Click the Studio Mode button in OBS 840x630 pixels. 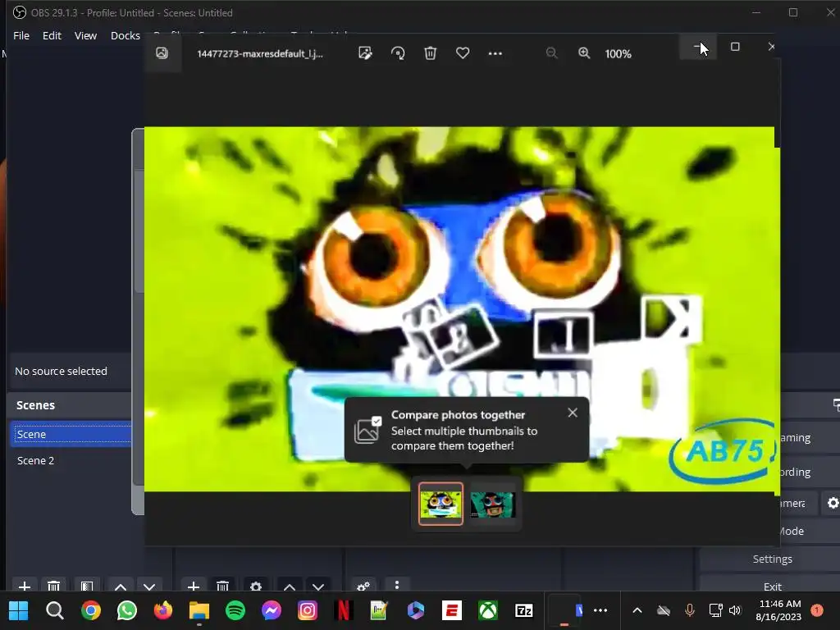tap(810, 531)
